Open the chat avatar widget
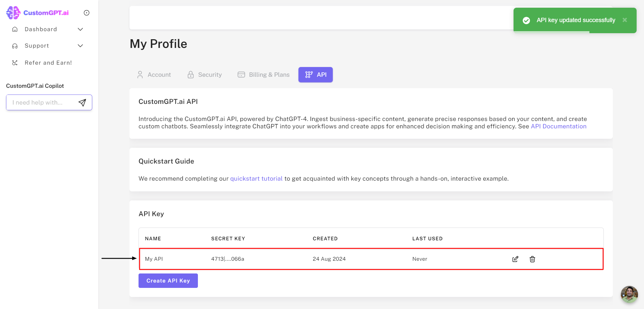This screenshot has width=644, height=309. [629, 294]
